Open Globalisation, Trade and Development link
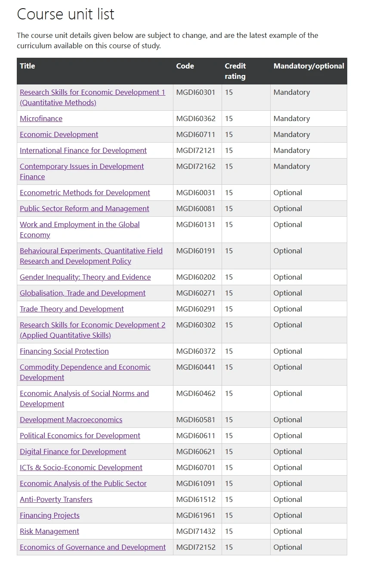This screenshot has height=570, width=392. point(83,293)
